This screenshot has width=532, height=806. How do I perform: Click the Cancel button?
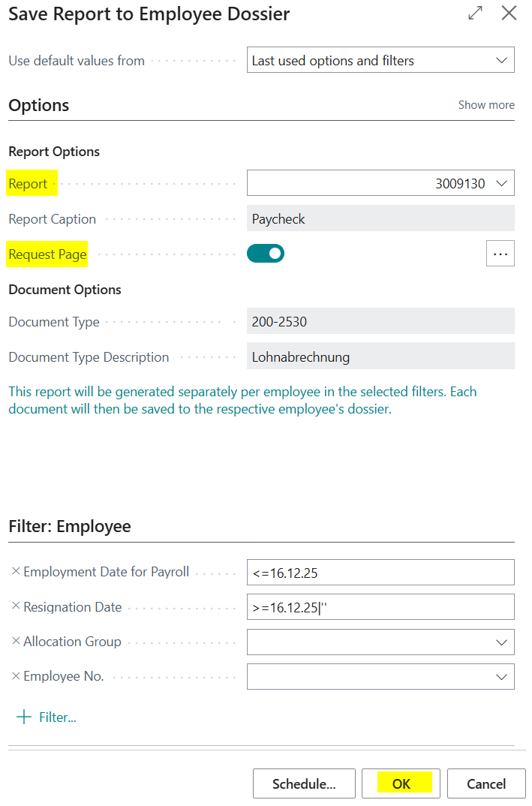click(x=486, y=784)
